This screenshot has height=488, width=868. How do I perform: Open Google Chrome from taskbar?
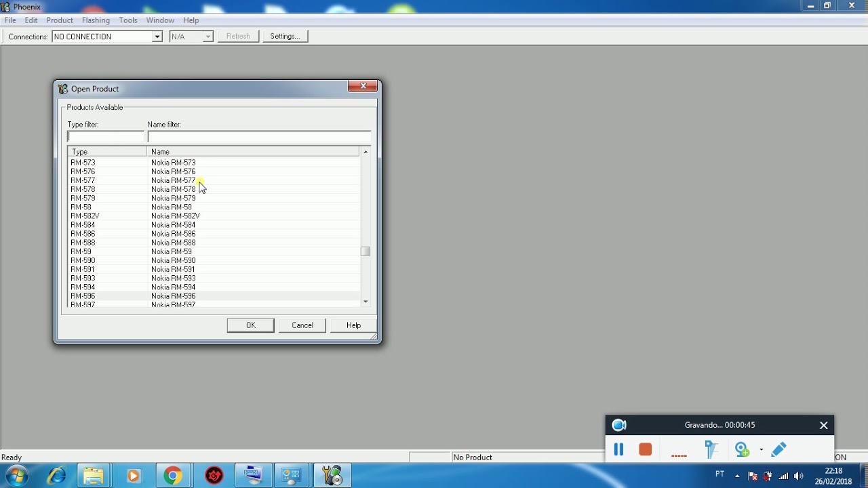(173, 476)
